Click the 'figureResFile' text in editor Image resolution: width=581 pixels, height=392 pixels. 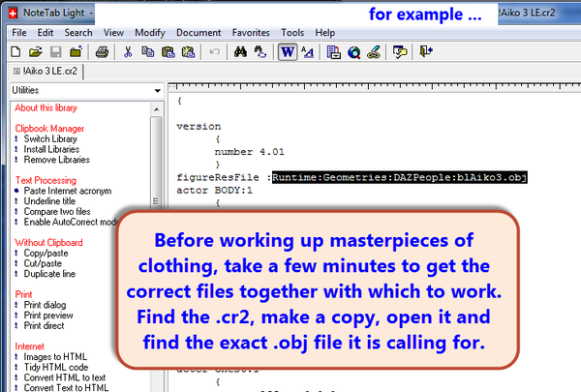point(218,177)
